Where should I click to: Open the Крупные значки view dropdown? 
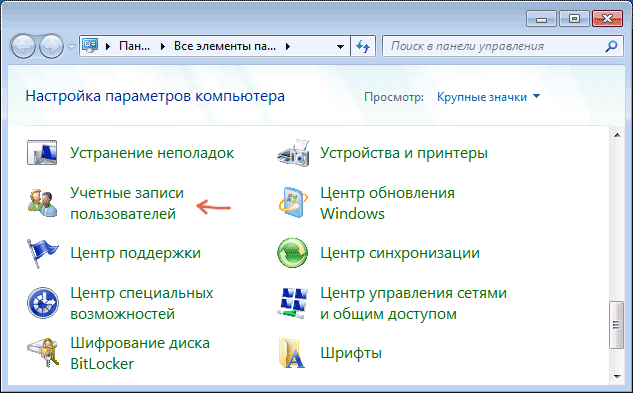click(488, 97)
